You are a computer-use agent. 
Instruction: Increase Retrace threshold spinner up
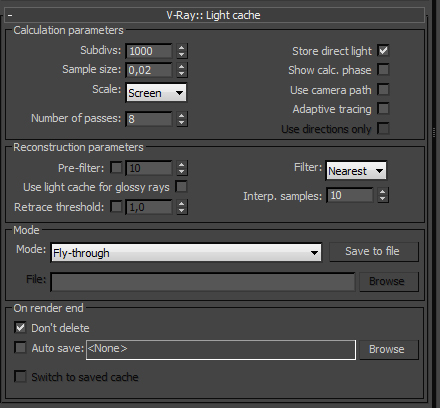pos(181,203)
